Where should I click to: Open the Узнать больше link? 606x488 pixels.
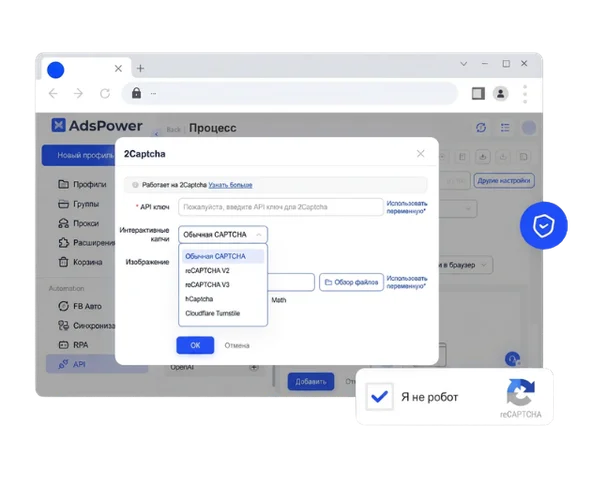click(x=230, y=185)
